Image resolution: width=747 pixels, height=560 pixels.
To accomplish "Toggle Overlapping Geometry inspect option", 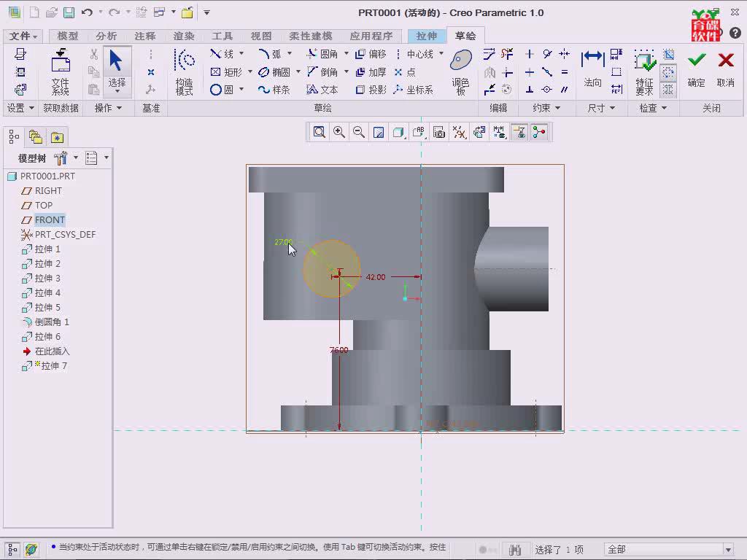I will point(668,90).
